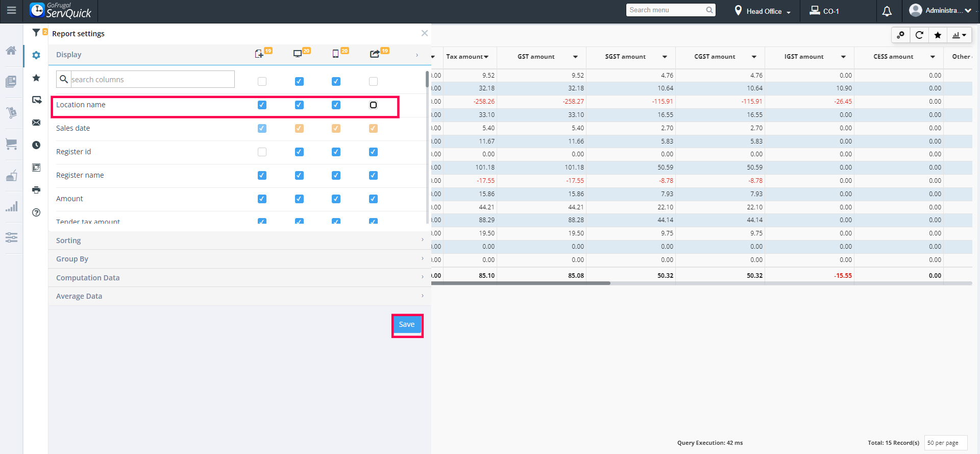The width and height of the screenshot is (980, 454).
Task: Open the burger and drink sidebar icon
Action: pyautogui.click(x=11, y=176)
